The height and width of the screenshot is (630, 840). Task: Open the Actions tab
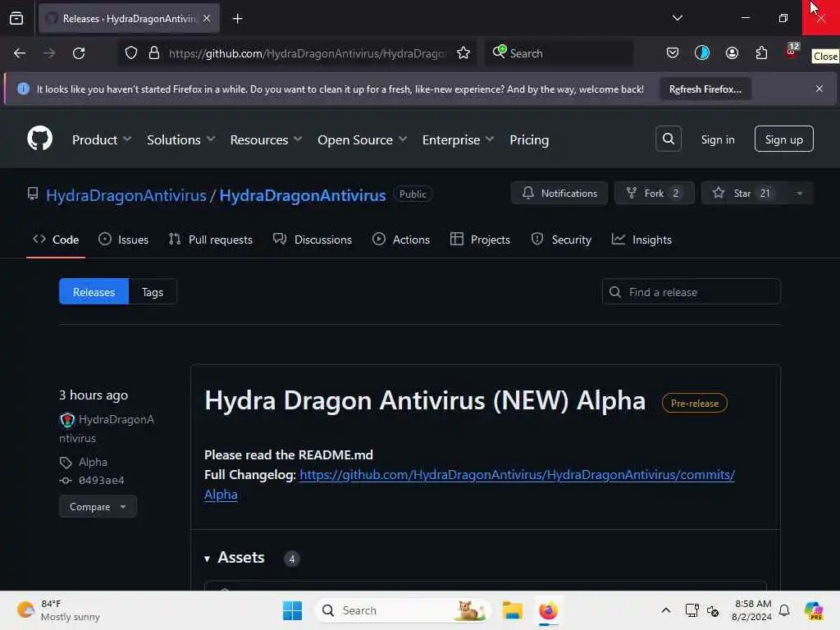(400, 240)
